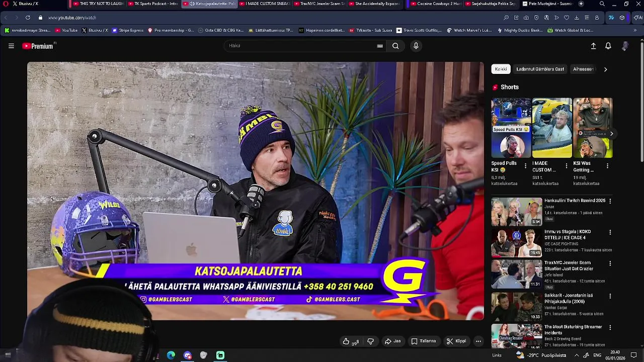Open more actions ellipsis below video

[478, 341]
